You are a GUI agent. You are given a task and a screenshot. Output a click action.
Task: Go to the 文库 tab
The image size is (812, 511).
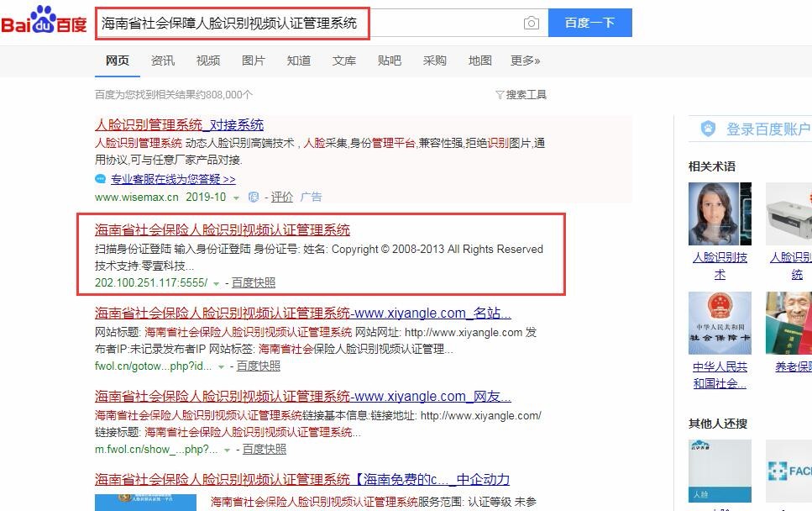[x=343, y=61]
